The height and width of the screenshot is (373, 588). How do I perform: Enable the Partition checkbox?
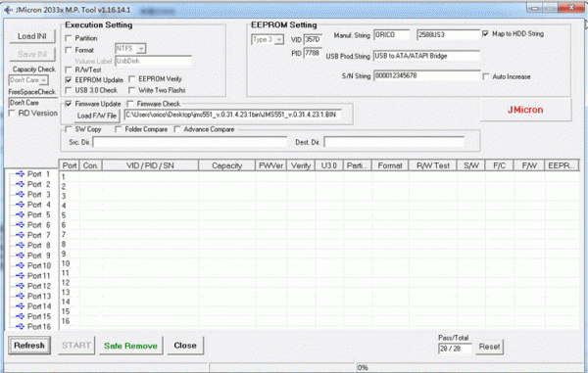69,38
